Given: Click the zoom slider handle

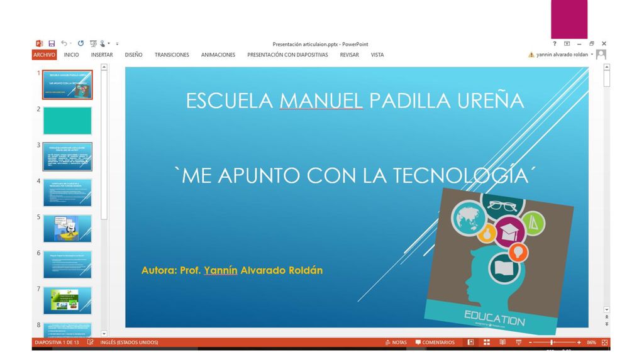Looking at the screenshot, I should click(552, 343).
